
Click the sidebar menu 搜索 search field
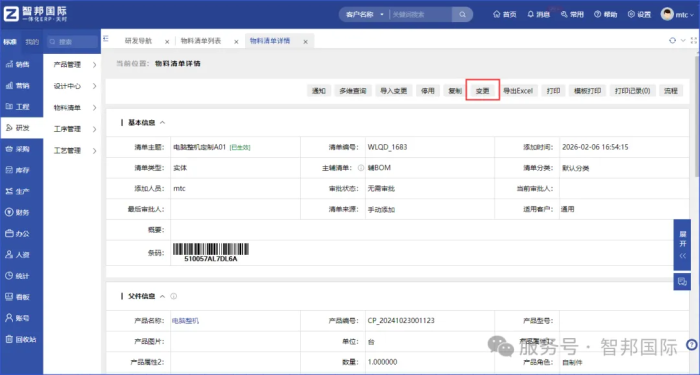73,42
